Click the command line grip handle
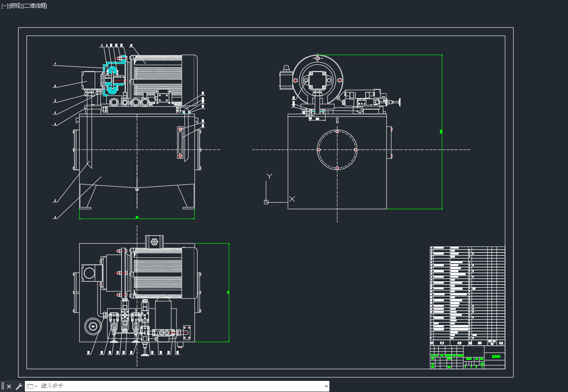The width and height of the screenshot is (568, 392). tap(3, 386)
